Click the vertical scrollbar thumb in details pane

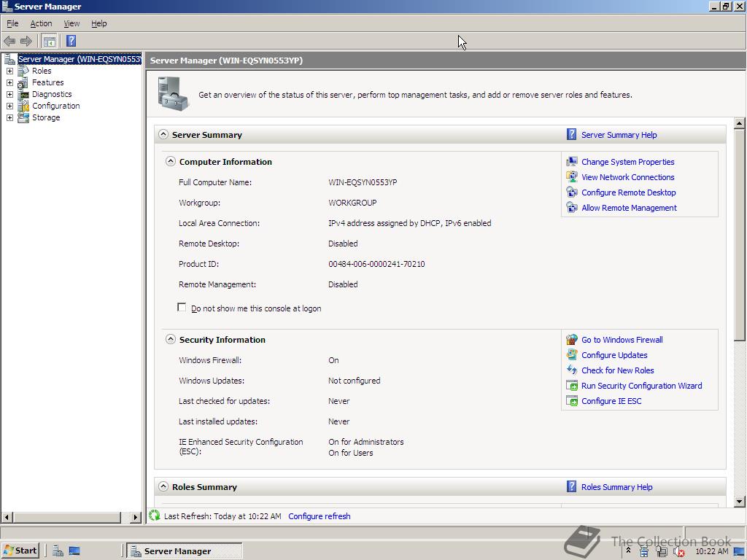click(739, 235)
